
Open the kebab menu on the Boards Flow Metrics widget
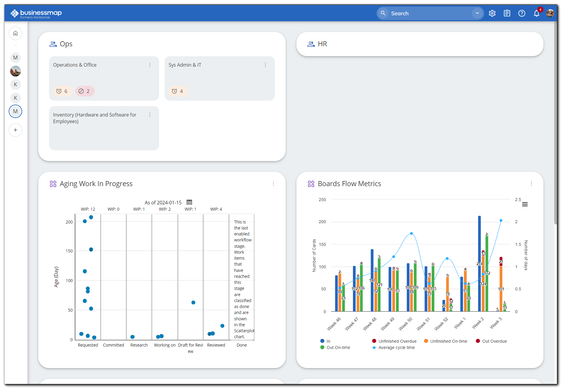(532, 184)
